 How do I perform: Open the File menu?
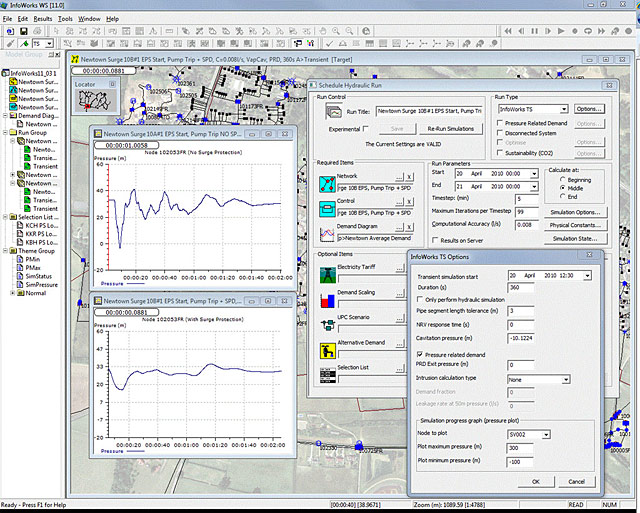click(x=7, y=19)
